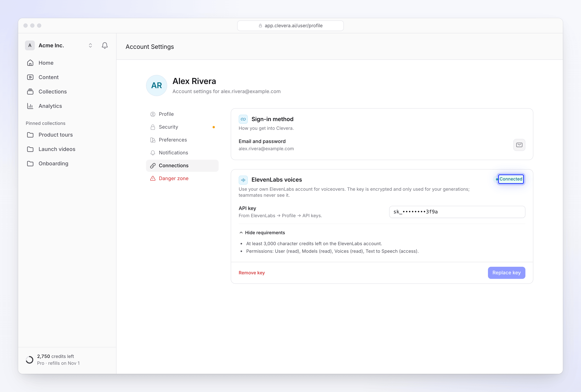Click the Remove key link
Image resolution: width=581 pixels, height=392 pixels.
pyautogui.click(x=252, y=273)
